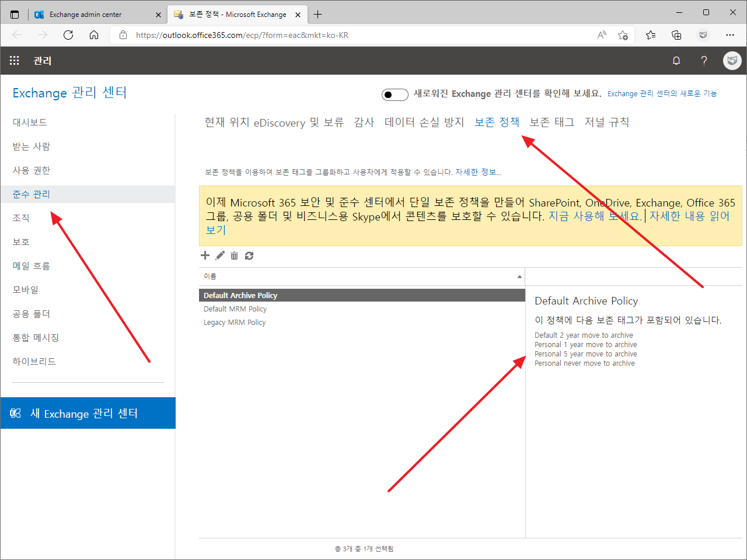
Task: Reload the page in the browser
Action: 68,35
